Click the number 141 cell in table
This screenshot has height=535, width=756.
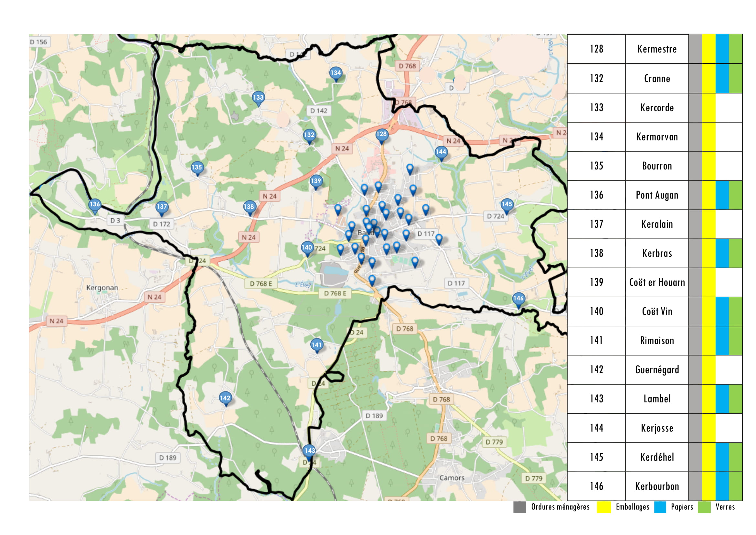coord(596,341)
